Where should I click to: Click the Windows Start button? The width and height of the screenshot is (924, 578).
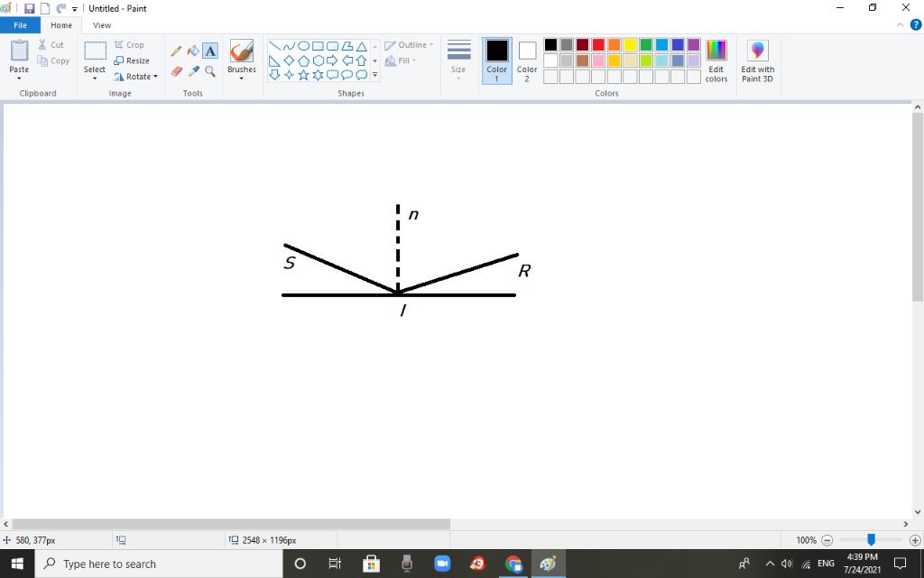pyautogui.click(x=17, y=564)
